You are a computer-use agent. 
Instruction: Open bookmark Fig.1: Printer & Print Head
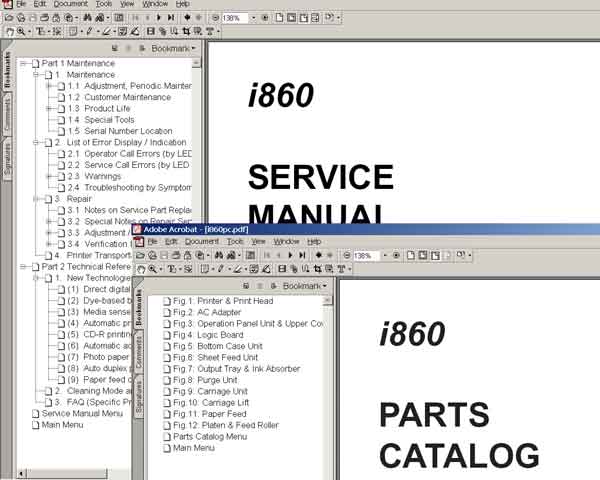pyautogui.click(x=223, y=301)
